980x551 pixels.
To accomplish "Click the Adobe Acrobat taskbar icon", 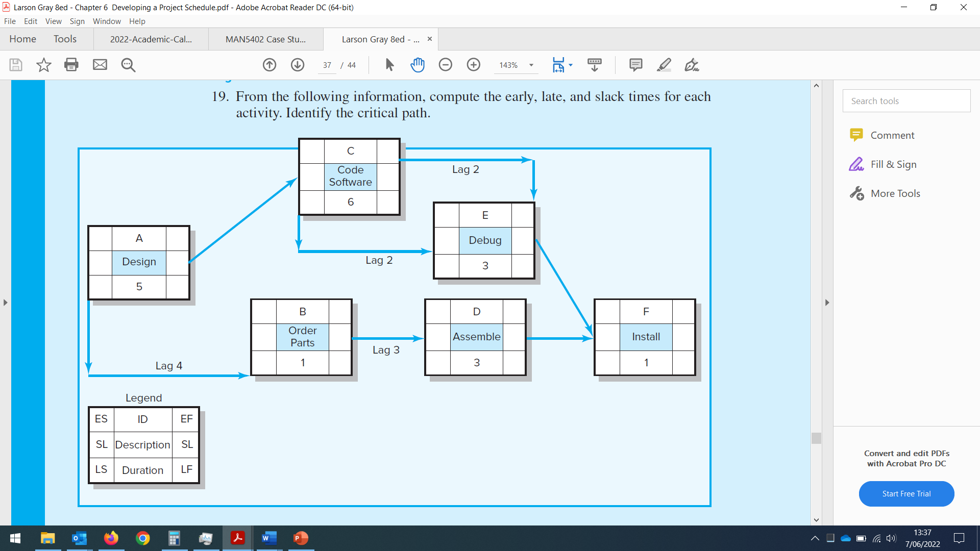I will coord(236,538).
